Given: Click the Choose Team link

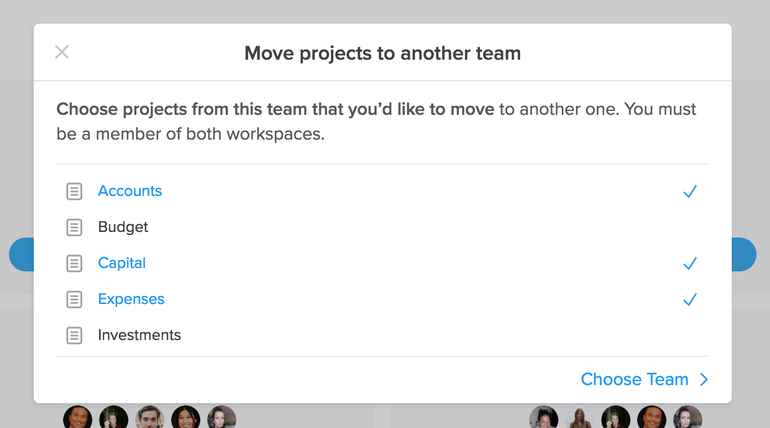Looking at the screenshot, I should coord(634,379).
